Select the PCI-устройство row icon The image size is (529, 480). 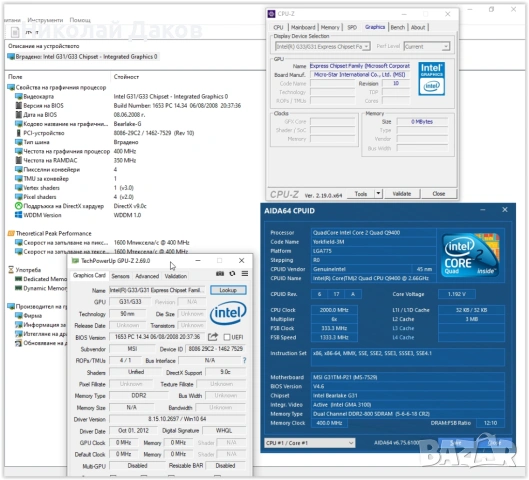tap(19, 133)
